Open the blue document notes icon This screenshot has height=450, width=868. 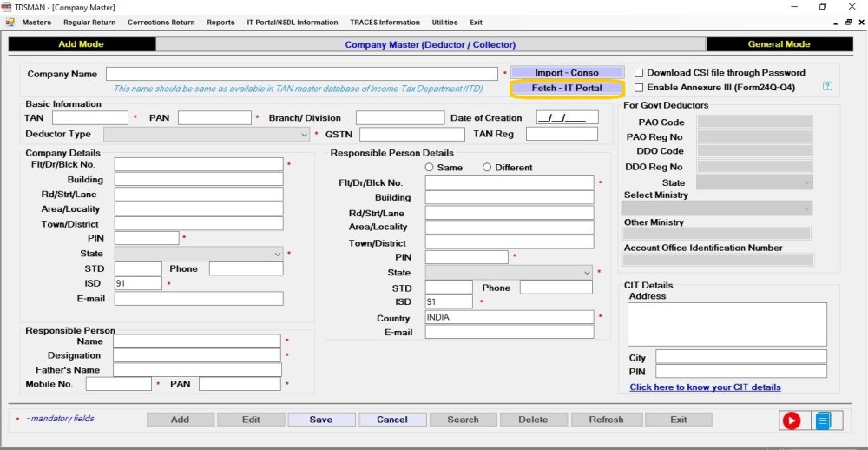pos(823,420)
